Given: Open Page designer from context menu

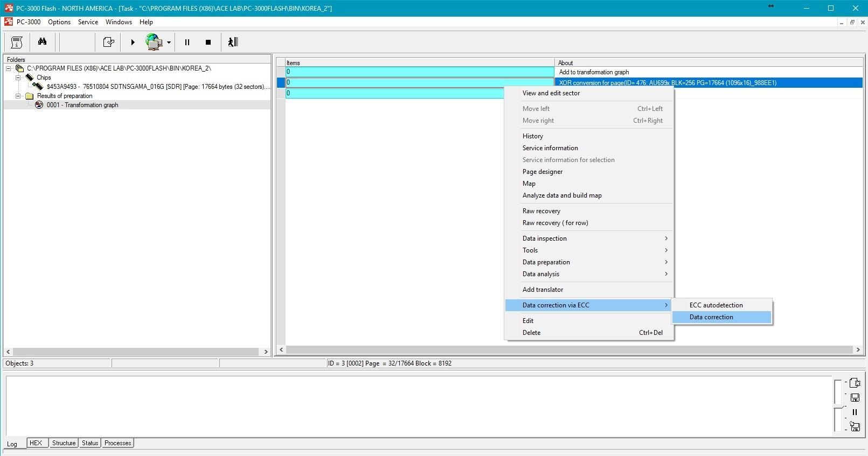Looking at the screenshot, I should (589, 172).
